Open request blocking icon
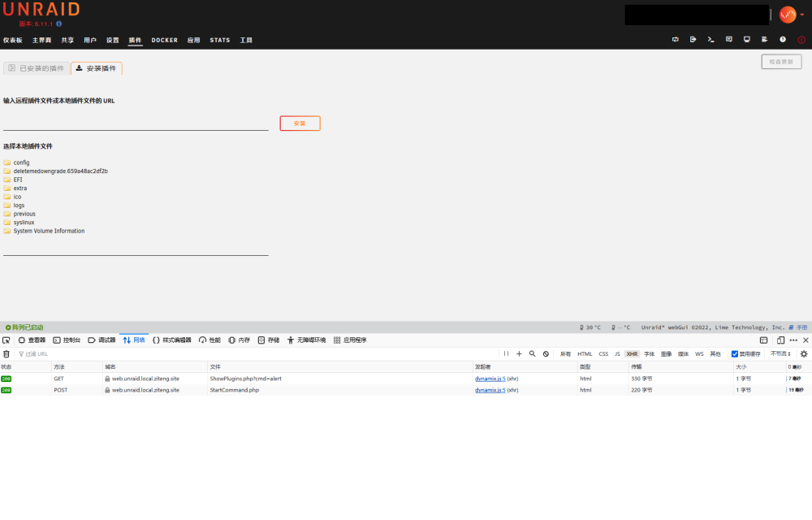The image size is (812, 520). (x=546, y=353)
